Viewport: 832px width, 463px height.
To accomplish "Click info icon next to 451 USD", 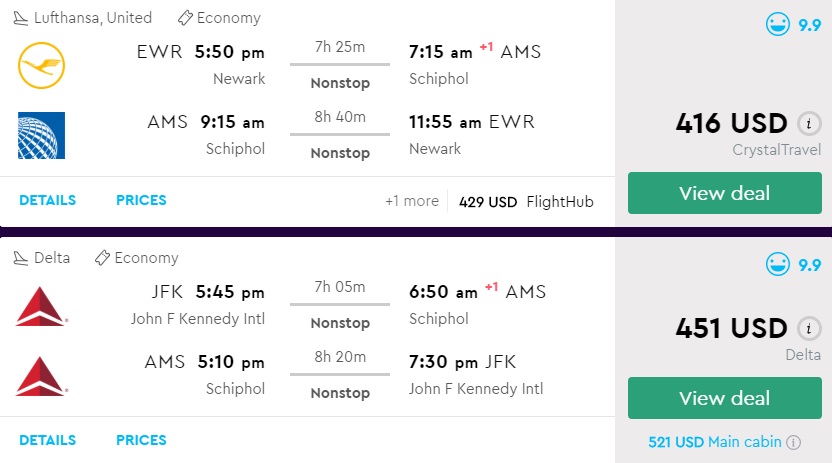I will [x=809, y=328].
